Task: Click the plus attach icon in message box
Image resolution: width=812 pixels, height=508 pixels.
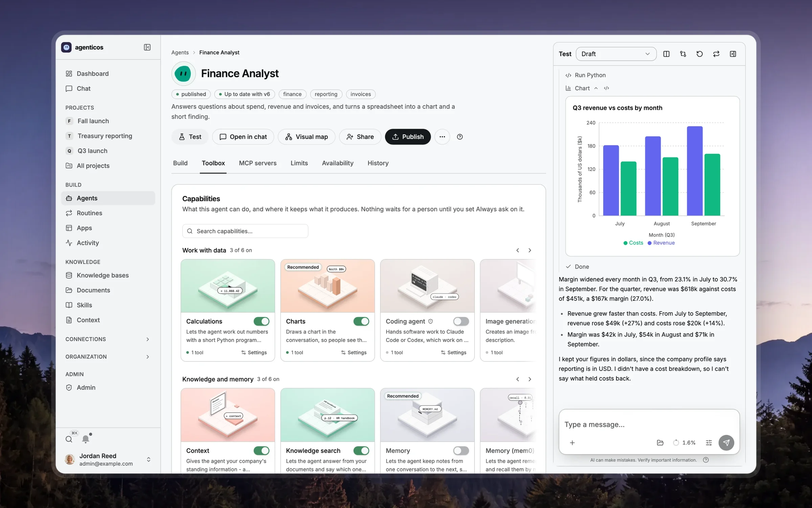Action: pyautogui.click(x=572, y=443)
